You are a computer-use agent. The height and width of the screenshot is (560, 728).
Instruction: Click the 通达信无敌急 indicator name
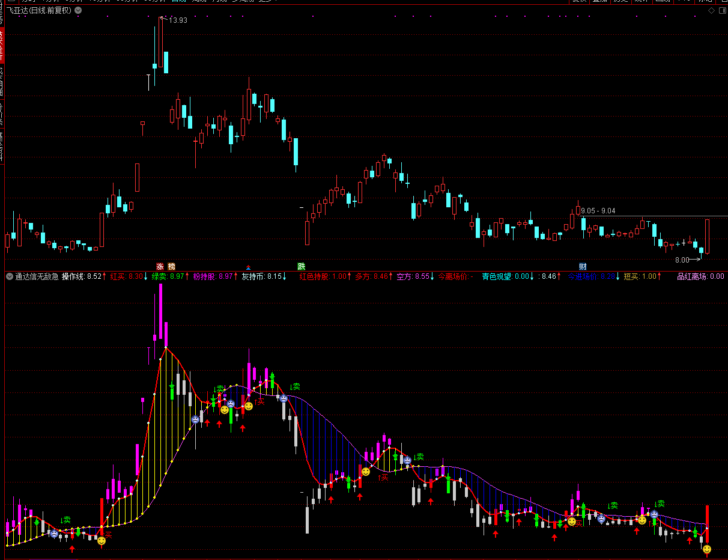(x=37, y=276)
